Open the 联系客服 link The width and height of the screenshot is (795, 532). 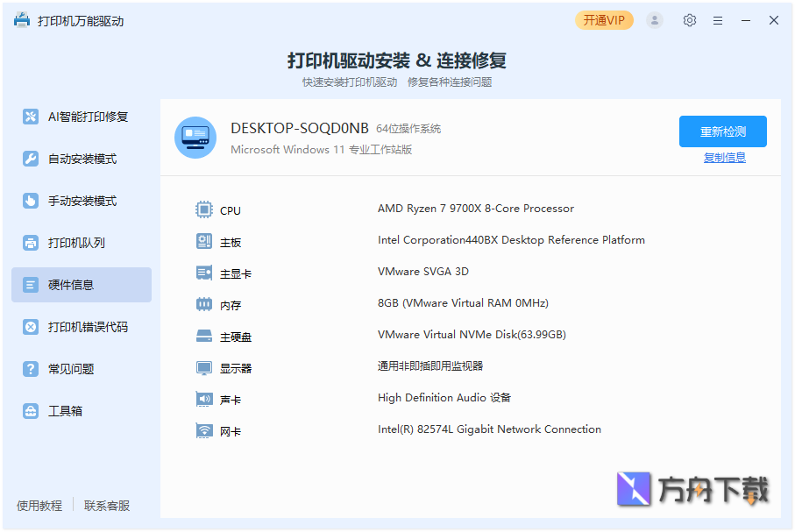(x=107, y=506)
